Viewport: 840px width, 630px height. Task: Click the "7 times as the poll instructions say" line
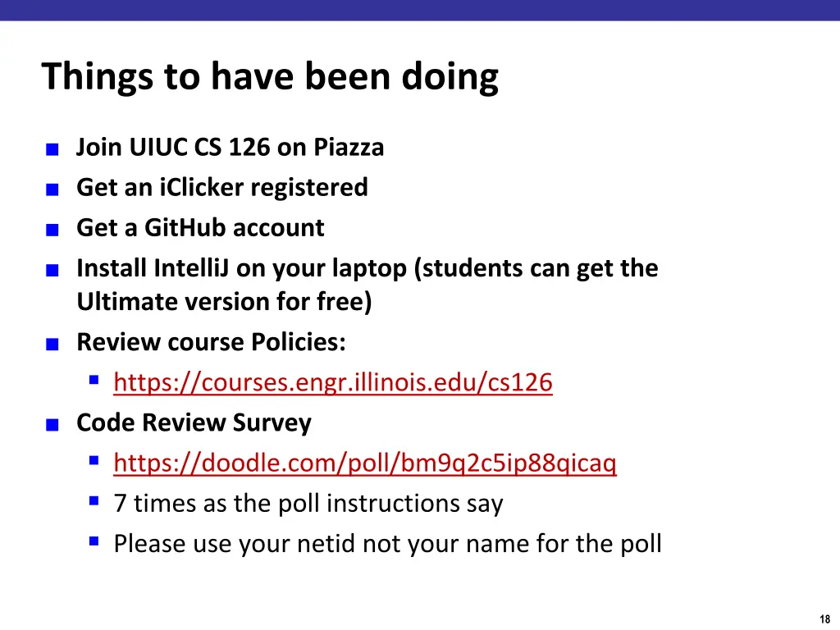coord(308,504)
